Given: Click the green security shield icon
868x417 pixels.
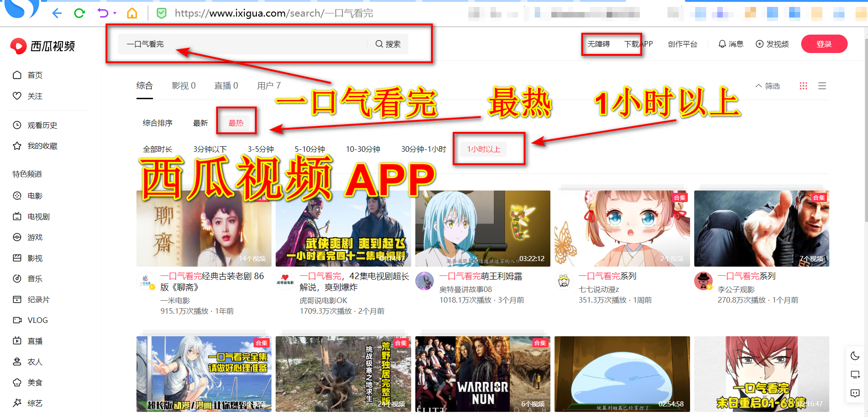Looking at the screenshot, I should pyautogui.click(x=162, y=13).
